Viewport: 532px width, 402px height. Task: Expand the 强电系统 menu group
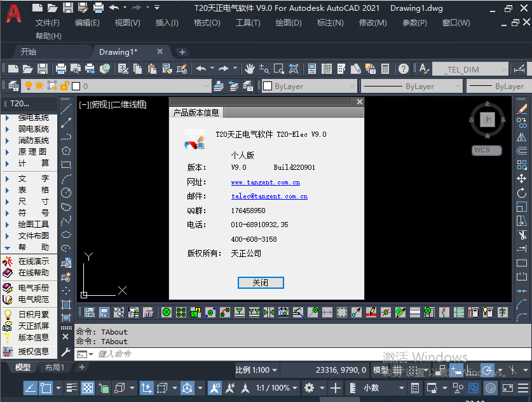[27, 118]
